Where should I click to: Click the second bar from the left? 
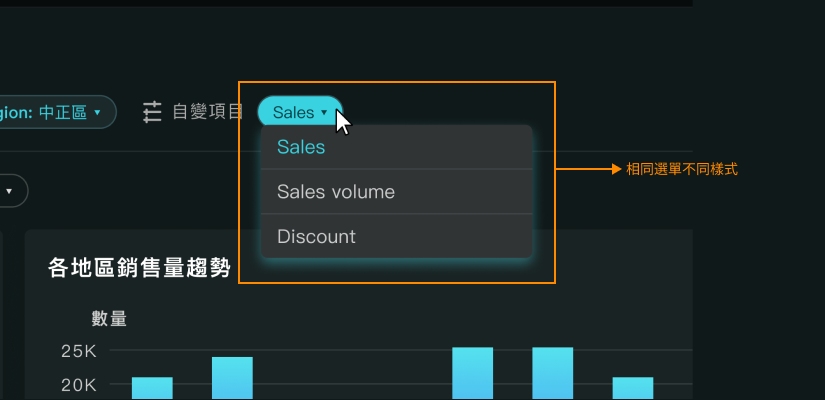[x=232, y=378]
